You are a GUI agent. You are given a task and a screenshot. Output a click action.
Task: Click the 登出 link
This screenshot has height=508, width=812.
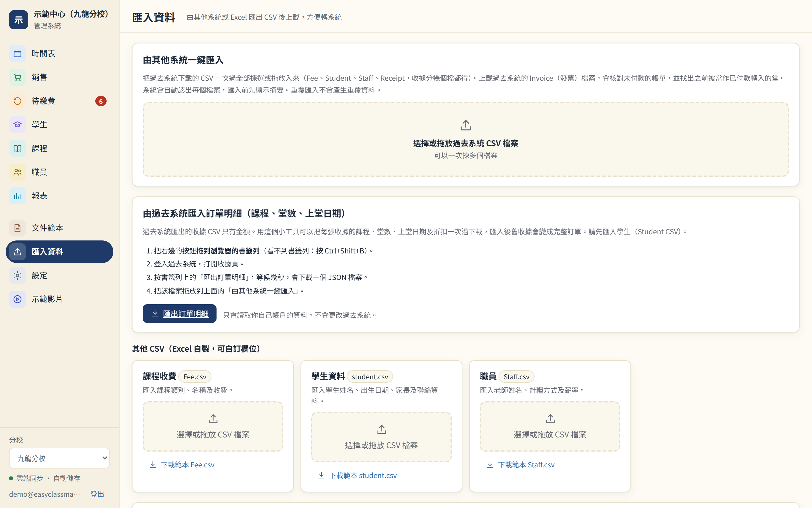[97, 494]
